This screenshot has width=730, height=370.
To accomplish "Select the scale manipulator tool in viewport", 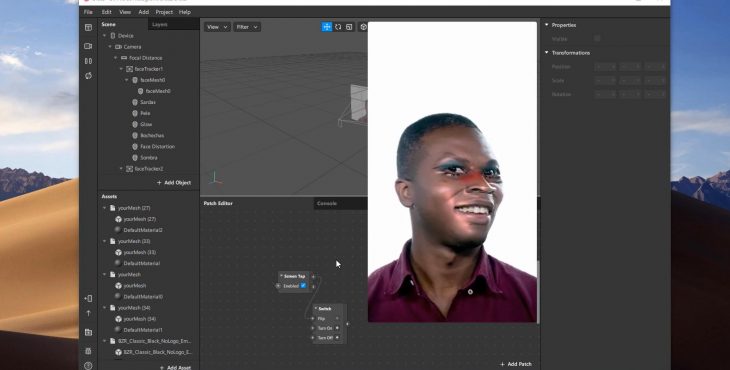I will (x=350, y=27).
